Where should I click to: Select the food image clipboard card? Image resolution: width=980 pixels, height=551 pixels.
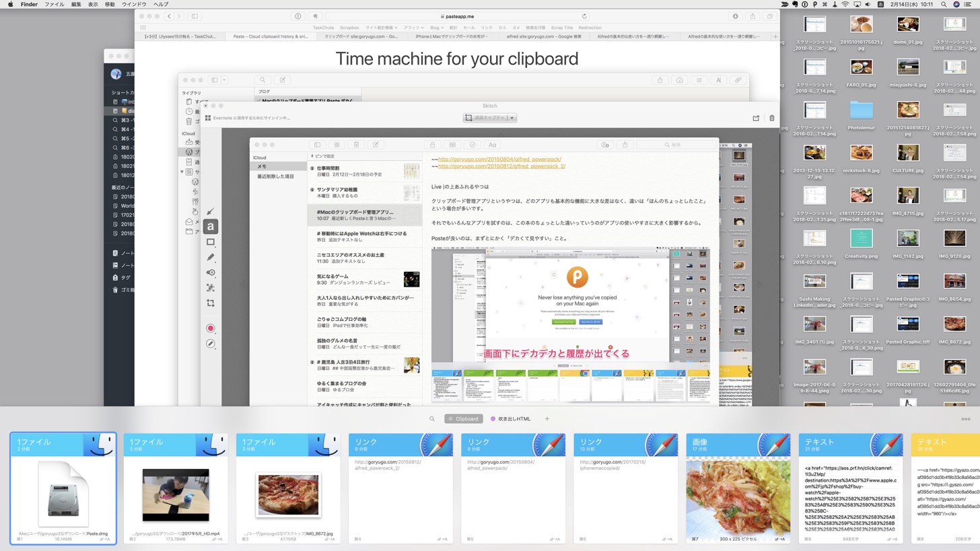tap(738, 488)
